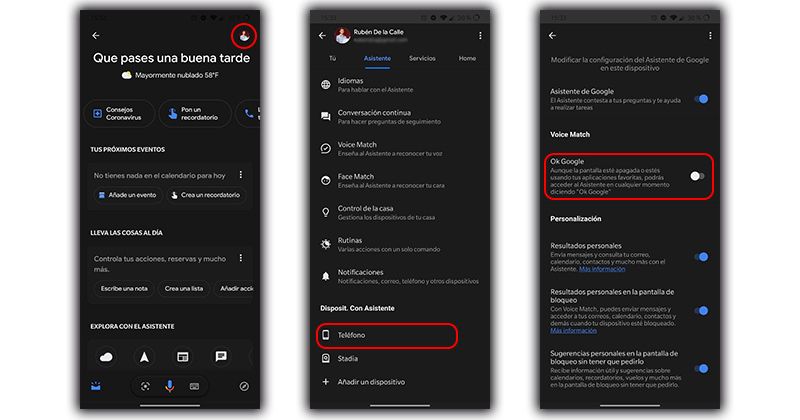Open overflow menu next to Rubén De la Calle
This screenshot has height=420, width=800.
pyautogui.click(x=480, y=35)
